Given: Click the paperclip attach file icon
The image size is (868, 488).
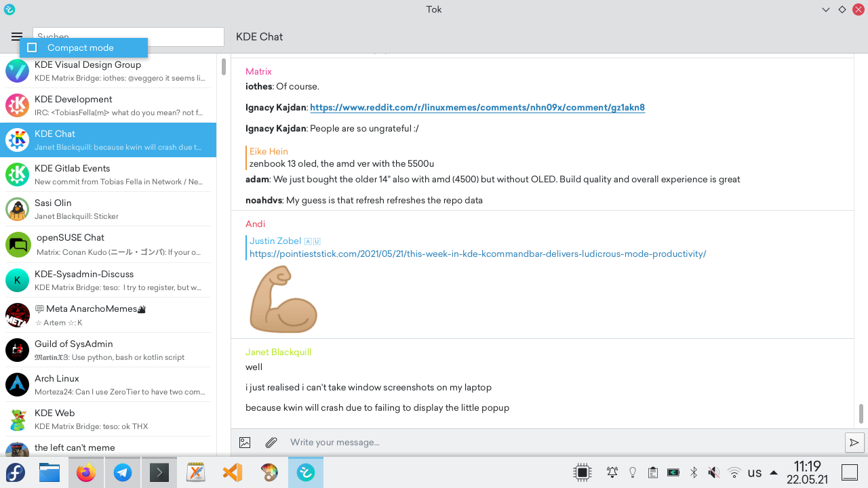Looking at the screenshot, I should pos(271,443).
